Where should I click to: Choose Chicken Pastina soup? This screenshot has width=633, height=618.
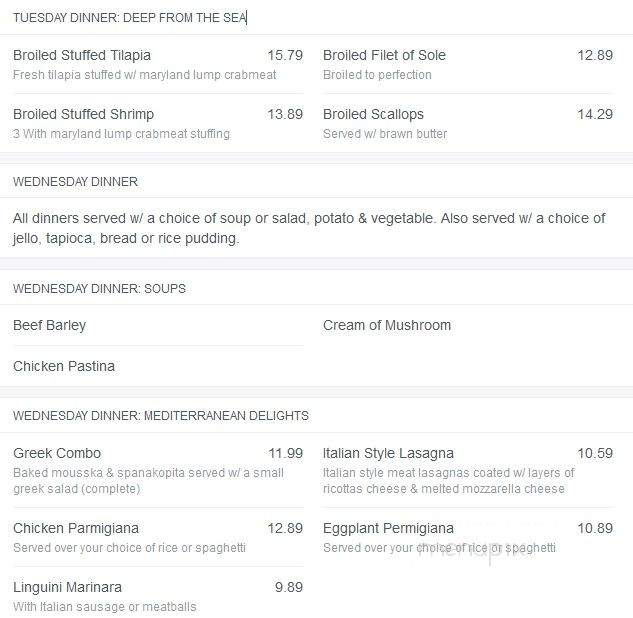click(x=64, y=367)
